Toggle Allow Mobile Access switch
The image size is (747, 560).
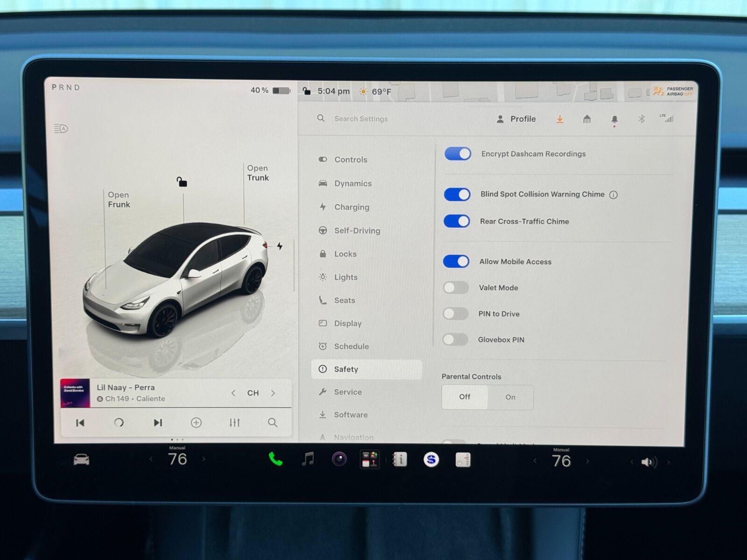click(456, 261)
